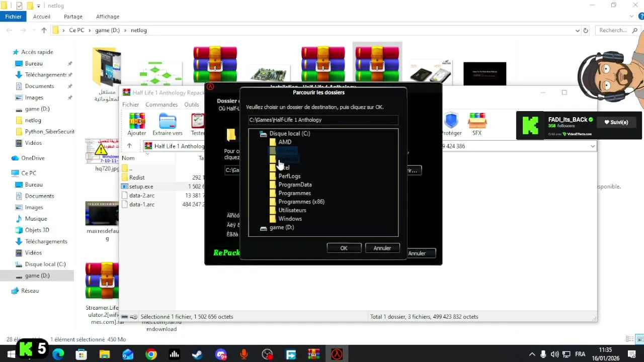Viewport: 644px width, 362px height.
Task: Open Google Chrome from taskbar
Action: (x=151, y=354)
